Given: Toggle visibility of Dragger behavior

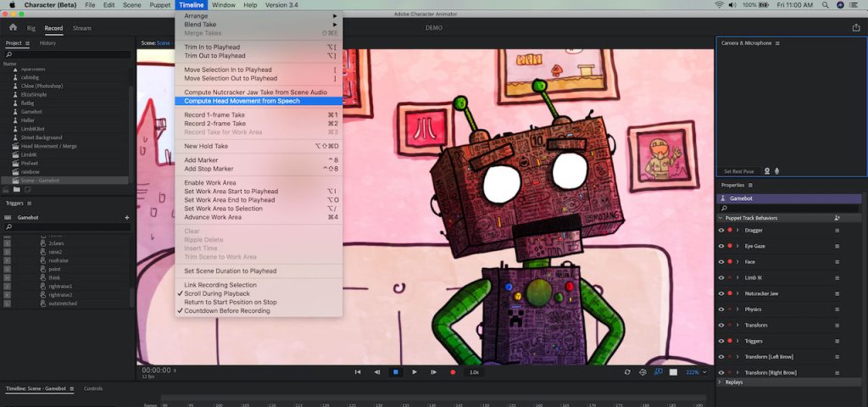Looking at the screenshot, I should tap(721, 231).
